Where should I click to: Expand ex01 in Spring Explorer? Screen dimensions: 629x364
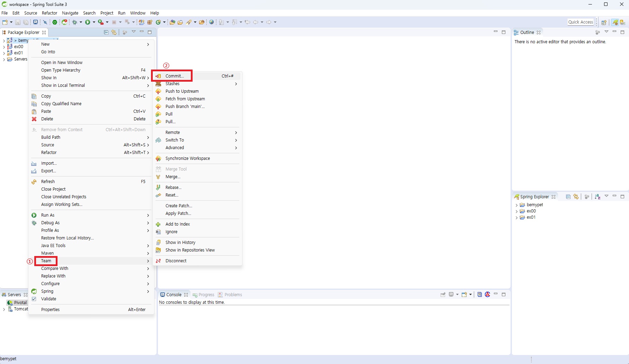pos(516,217)
